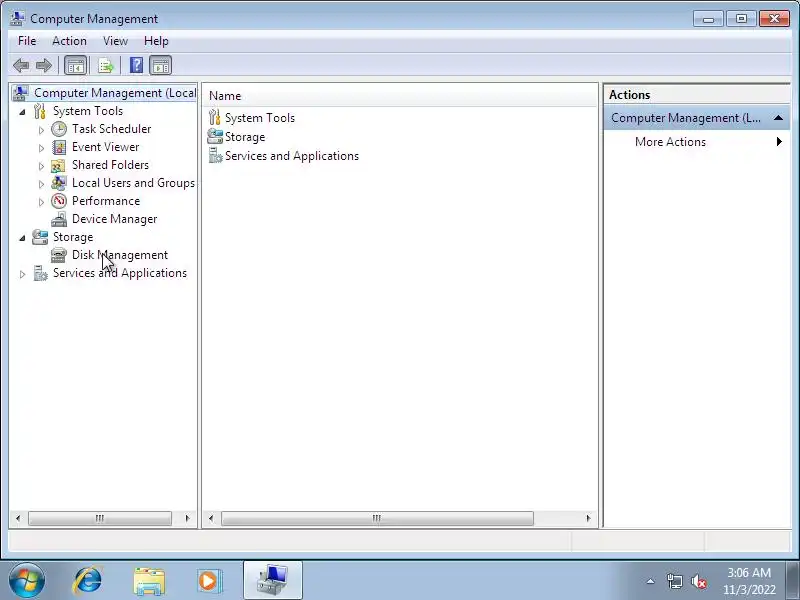The image size is (800, 600).
Task: Toggle the Show/Hide Action Pane icon
Action: (x=161, y=65)
